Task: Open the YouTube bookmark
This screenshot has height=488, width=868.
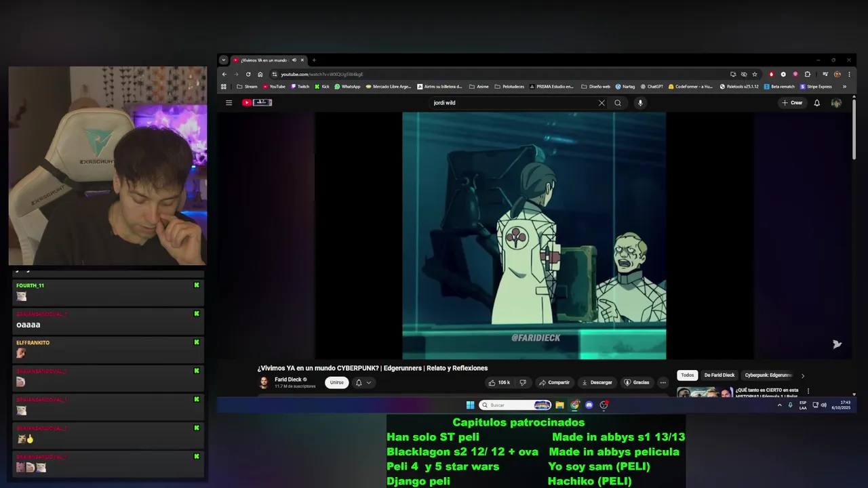Action: [273, 87]
